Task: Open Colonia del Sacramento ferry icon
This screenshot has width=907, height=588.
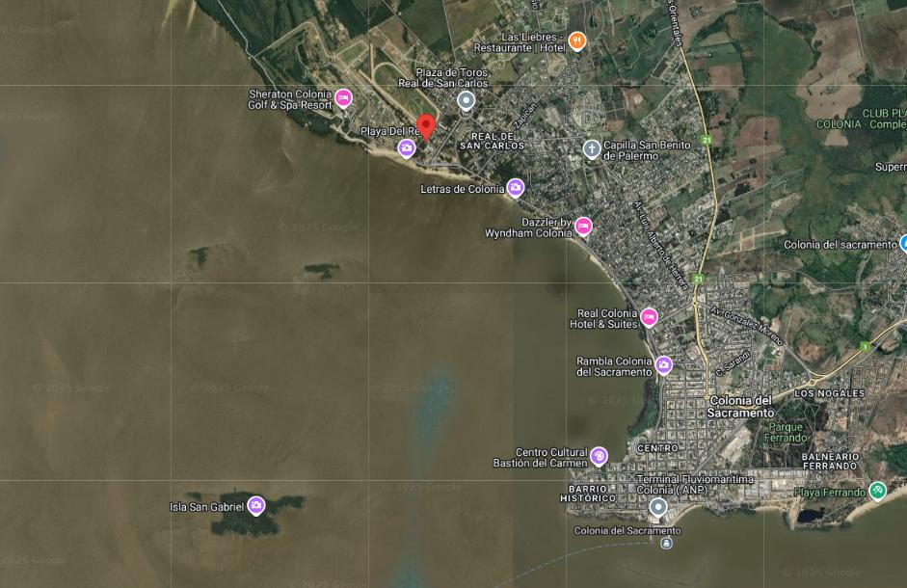Action: 666,543
